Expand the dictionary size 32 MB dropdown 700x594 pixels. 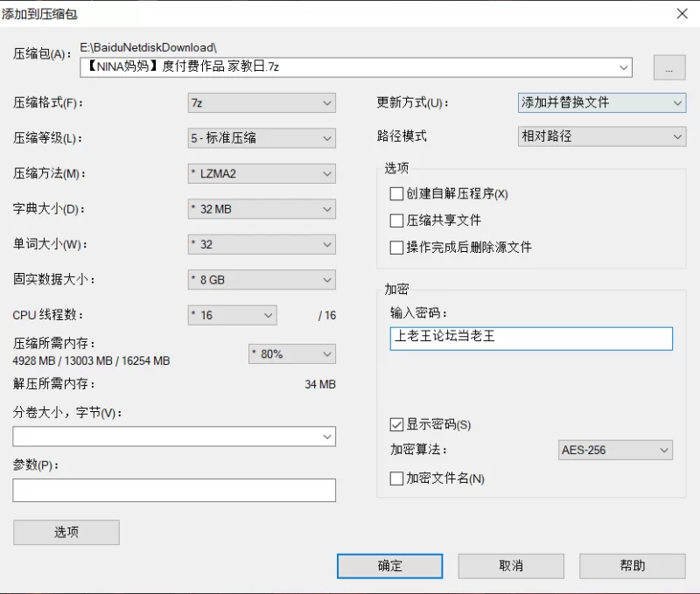(262, 209)
